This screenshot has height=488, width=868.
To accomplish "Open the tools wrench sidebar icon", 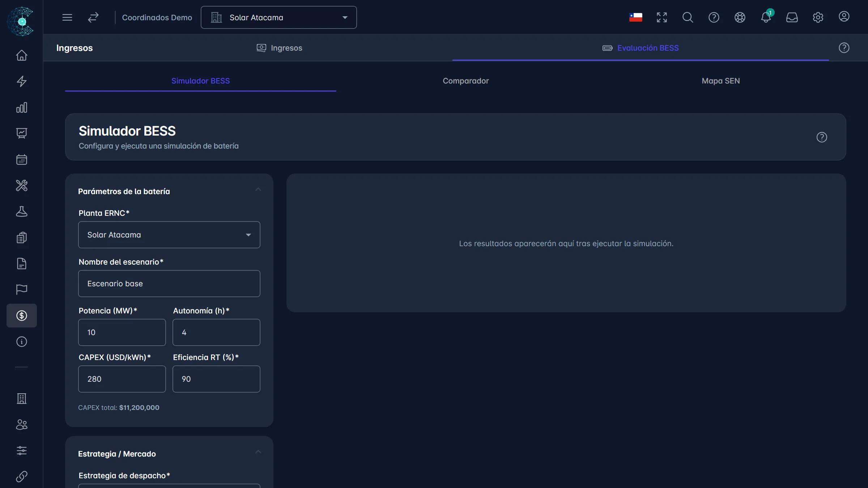I will (22, 185).
